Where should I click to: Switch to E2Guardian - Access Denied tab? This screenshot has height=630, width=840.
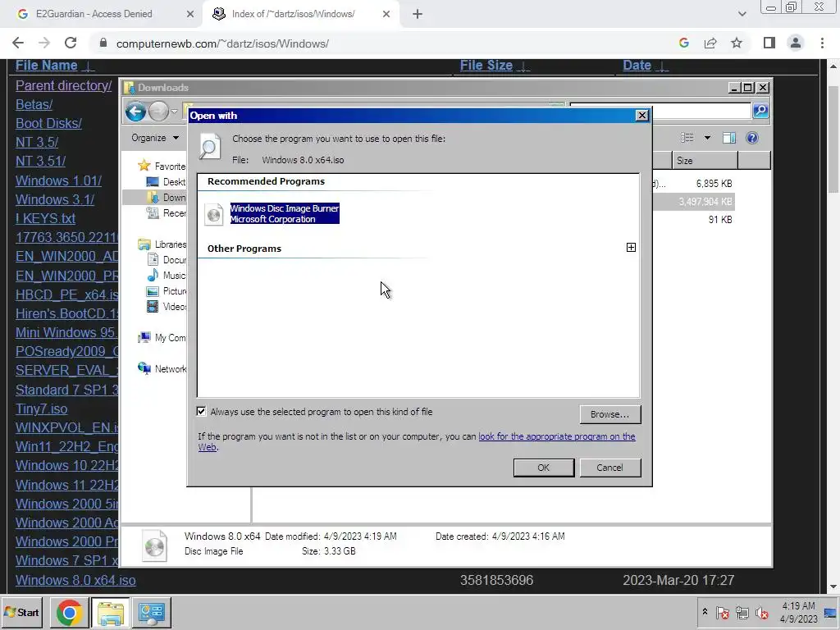[94, 14]
